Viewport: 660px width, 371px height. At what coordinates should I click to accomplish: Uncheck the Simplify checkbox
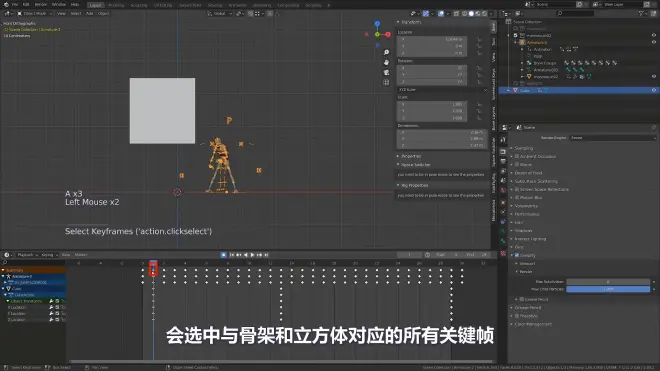[x=517, y=255]
